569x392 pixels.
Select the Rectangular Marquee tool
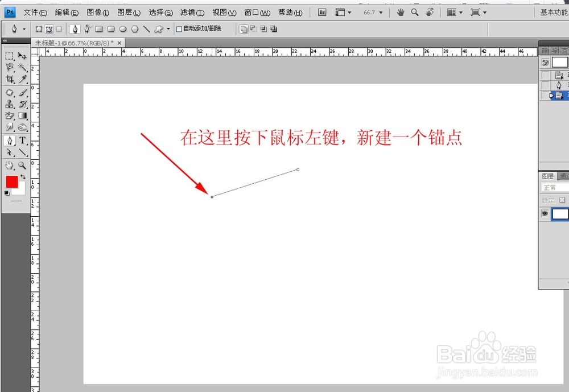tap(8, 55)
